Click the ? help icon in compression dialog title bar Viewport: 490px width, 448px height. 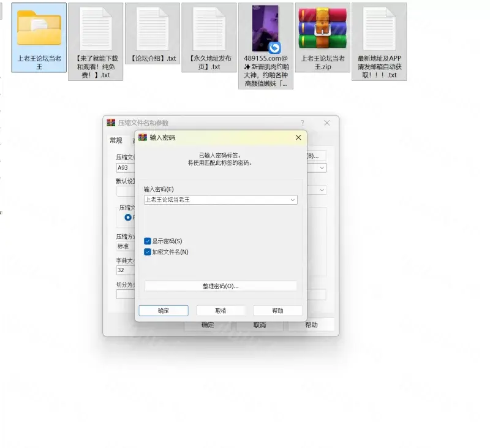click(303, 123)
